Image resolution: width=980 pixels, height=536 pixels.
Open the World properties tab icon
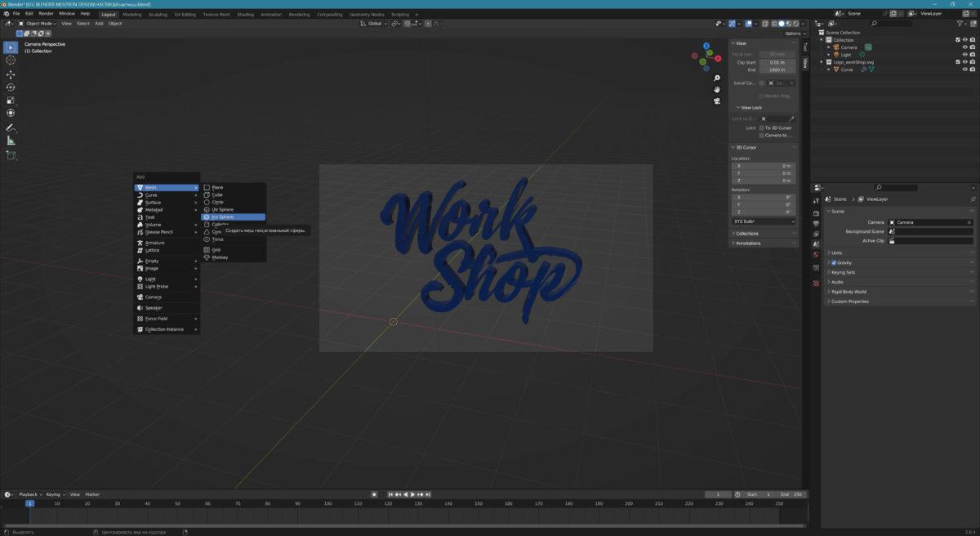[x=816, y=254]
